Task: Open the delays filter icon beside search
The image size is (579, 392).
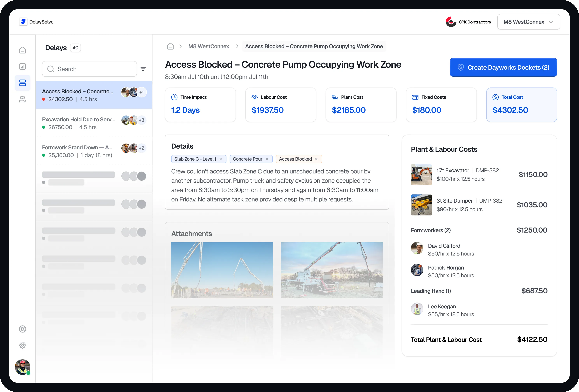Action: [143, 69]
